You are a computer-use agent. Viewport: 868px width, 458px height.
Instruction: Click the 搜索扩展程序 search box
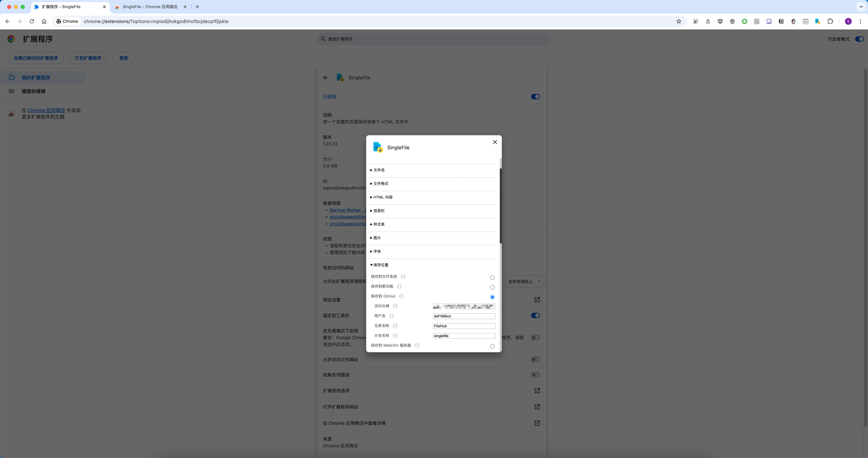click(434, 39)
